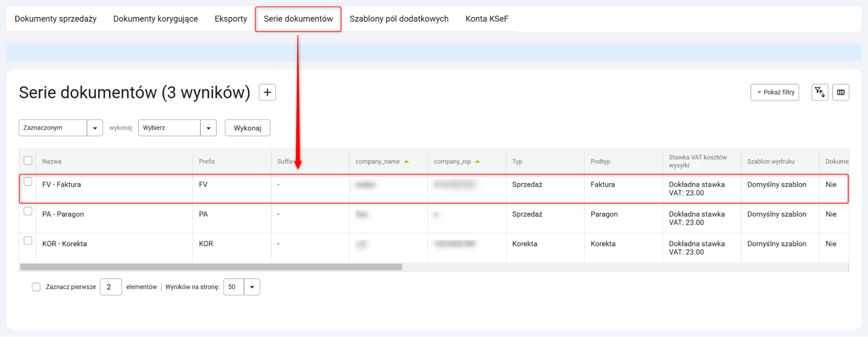
Task: Switch to Dokumenty sprzedaży tab
Action: [56, 19]
